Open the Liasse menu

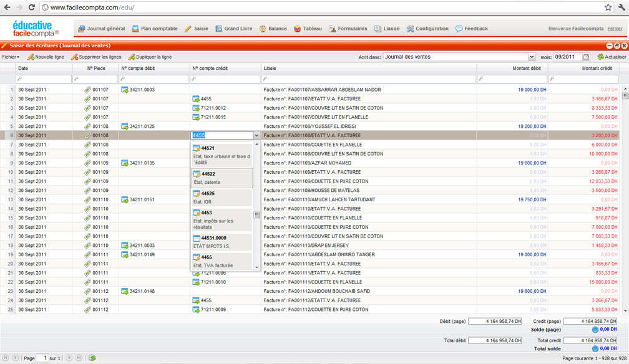387,29
